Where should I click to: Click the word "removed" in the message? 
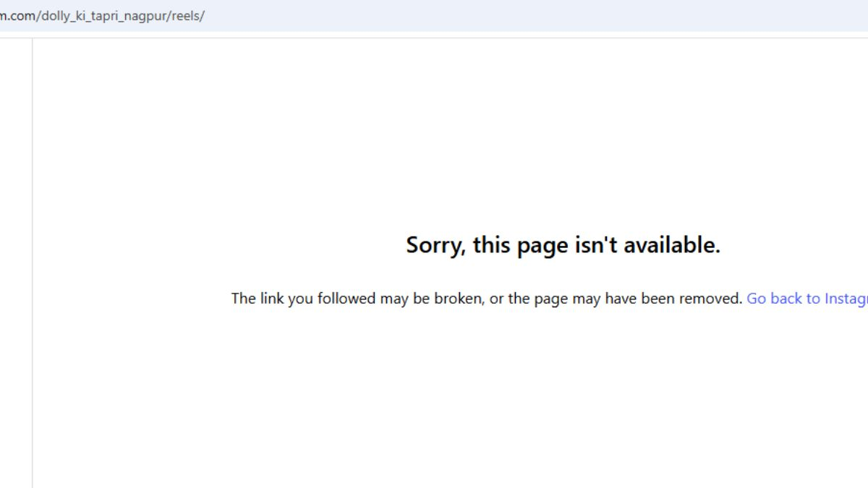715,299
